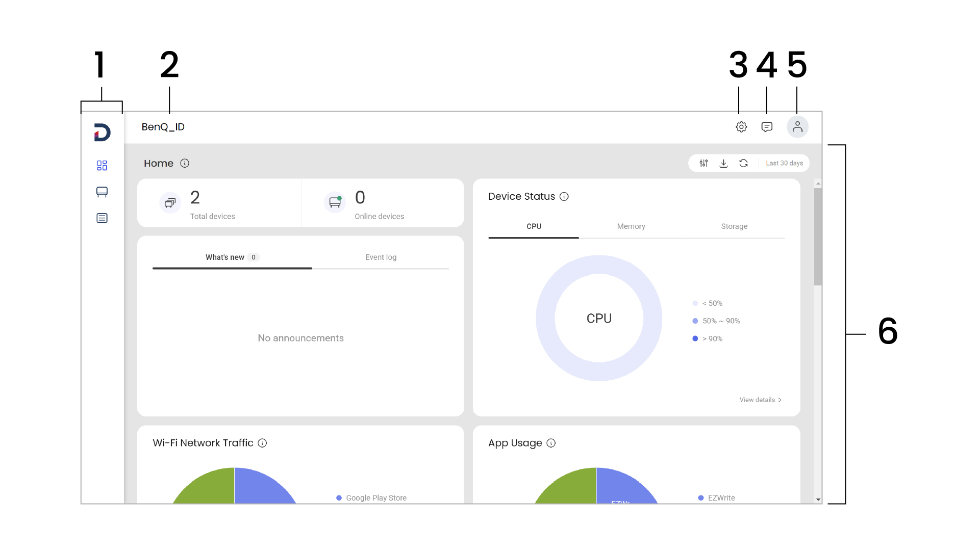Screen dimensions: 980x551
Task: Click the View details link
Action: tap(760, 400)
